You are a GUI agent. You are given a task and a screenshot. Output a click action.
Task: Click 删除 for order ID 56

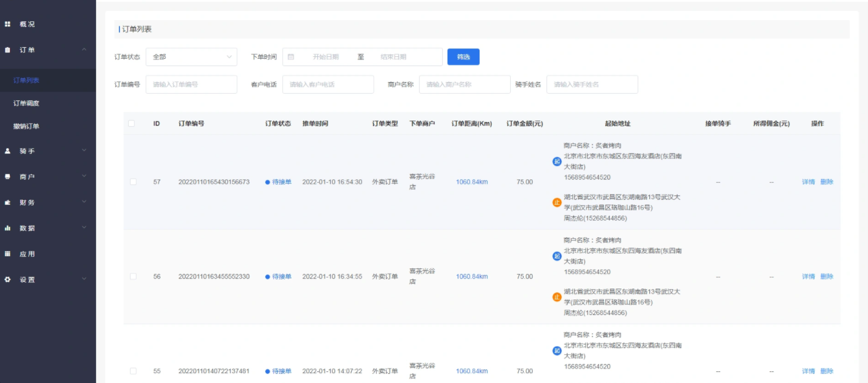point(826,276)
